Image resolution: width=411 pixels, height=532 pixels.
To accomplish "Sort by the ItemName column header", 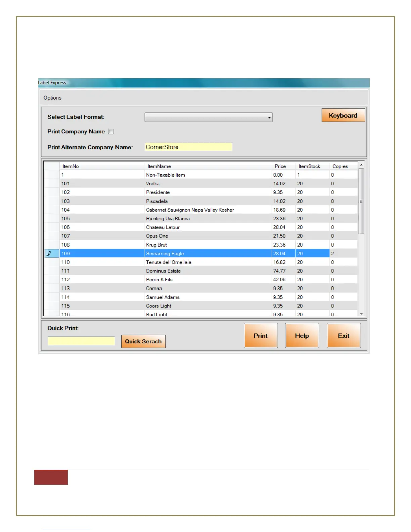I will (x=208, y=166).
